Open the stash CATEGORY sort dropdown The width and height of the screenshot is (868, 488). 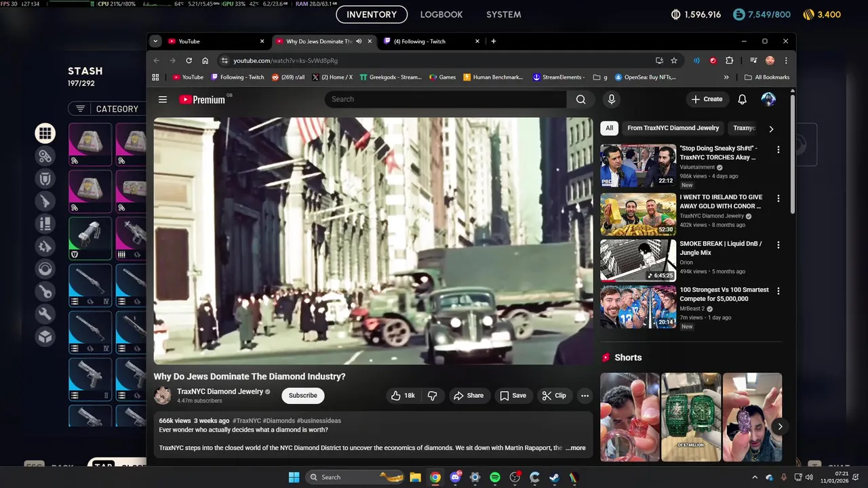tap(108, 108)
